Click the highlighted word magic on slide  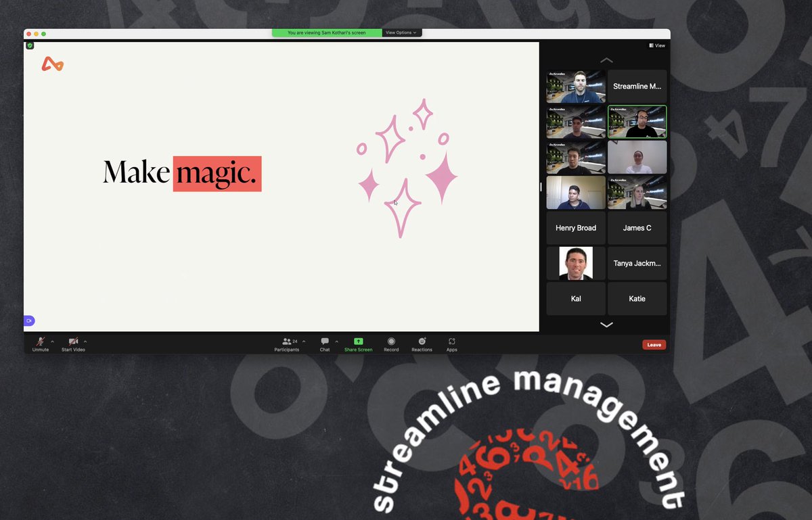click(217, 174)
